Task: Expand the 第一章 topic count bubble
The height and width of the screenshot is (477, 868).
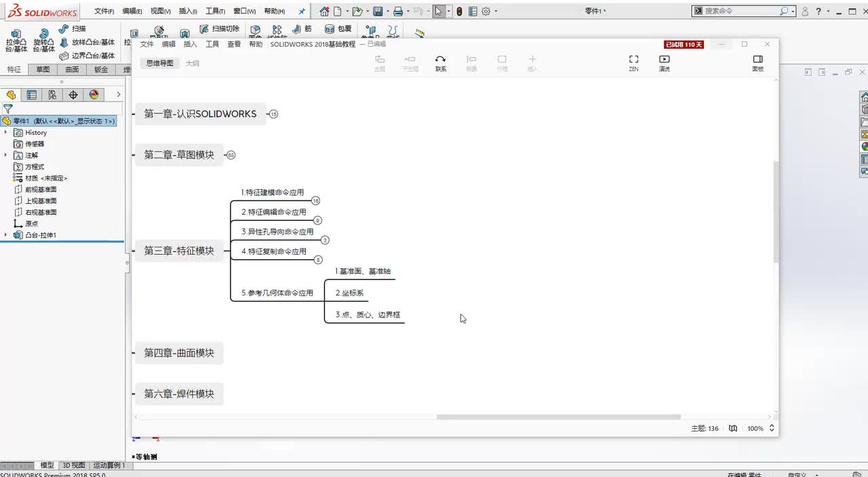Action: (x=274, y=115)
